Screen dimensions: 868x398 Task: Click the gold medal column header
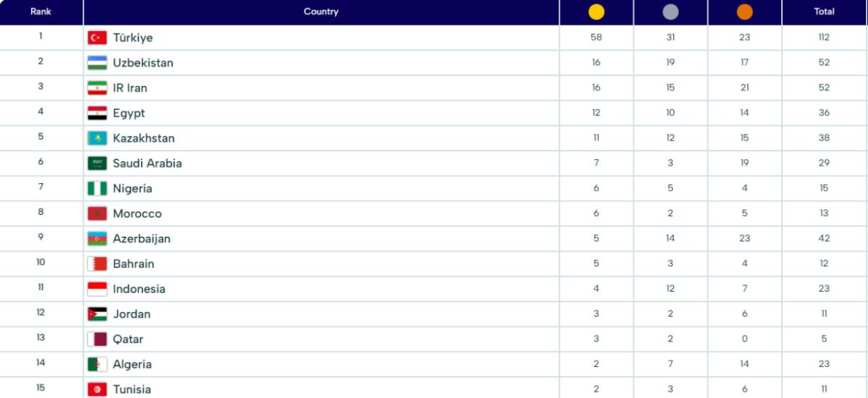[596, 12]
